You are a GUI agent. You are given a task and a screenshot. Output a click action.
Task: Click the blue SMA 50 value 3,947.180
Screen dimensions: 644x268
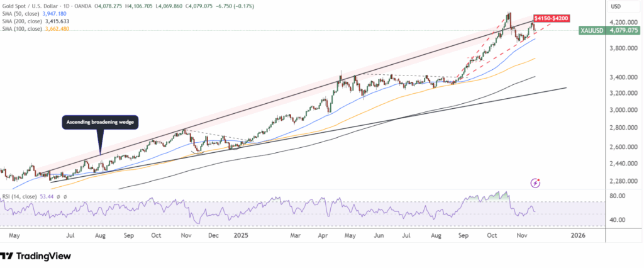pos(69,12)
